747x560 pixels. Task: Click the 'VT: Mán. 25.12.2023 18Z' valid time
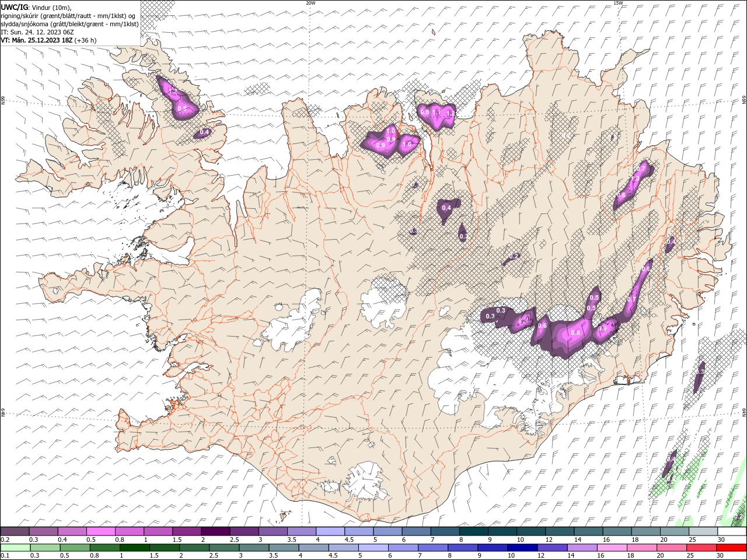[x=37, y=40]
